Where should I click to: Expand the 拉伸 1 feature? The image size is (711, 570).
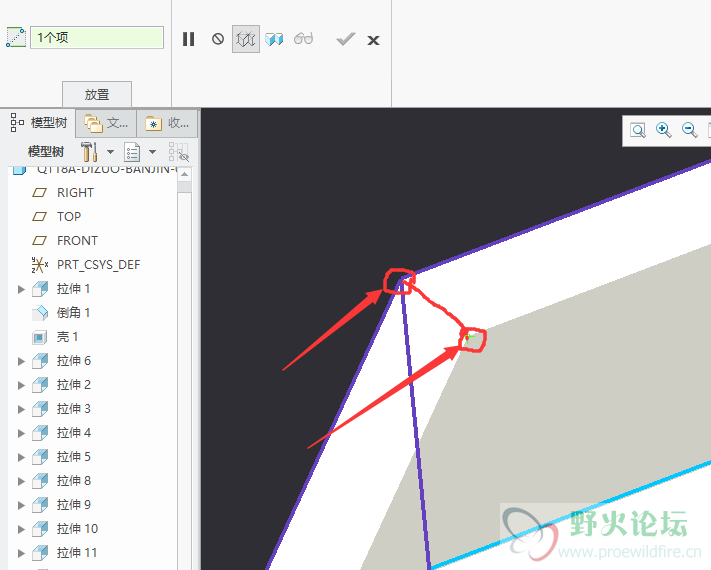click(21, 289)
